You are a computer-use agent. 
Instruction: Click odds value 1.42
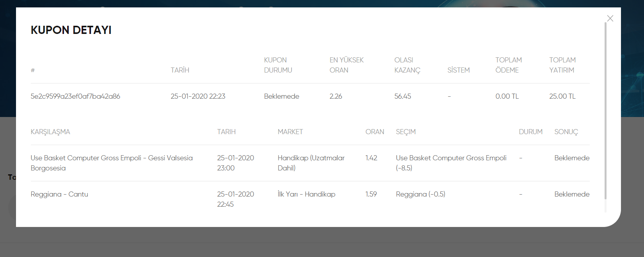point(371,158)
